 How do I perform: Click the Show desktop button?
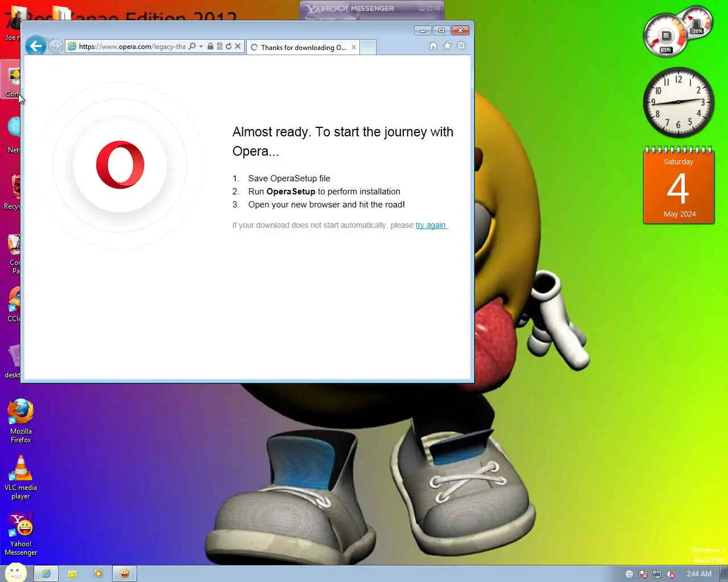[723, 573]
